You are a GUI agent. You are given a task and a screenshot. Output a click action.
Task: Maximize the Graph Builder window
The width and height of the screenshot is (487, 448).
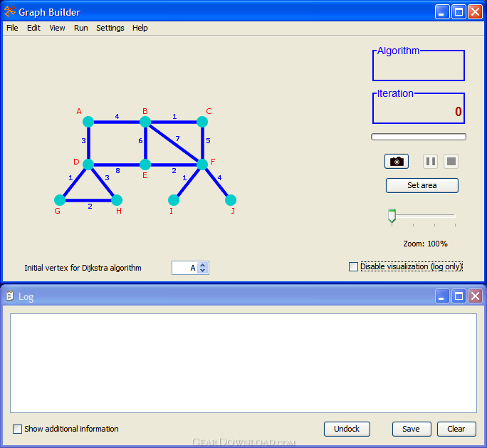pos(459,12)
